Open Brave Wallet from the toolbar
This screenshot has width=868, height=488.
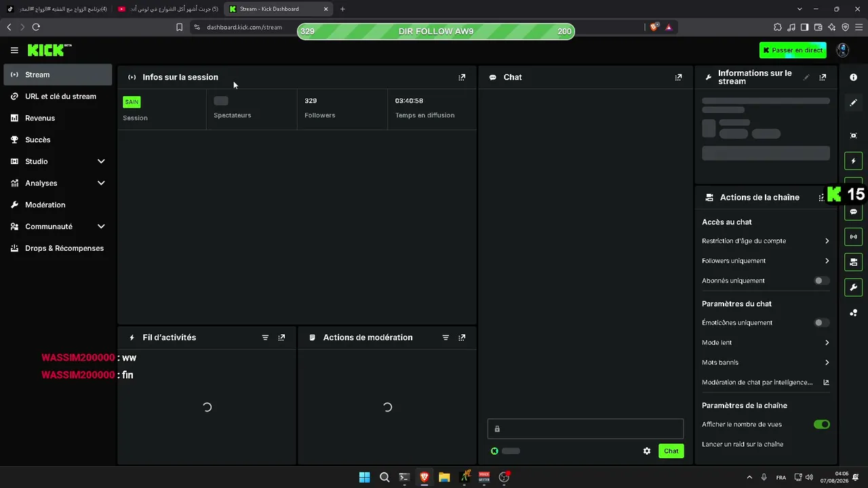pyautogui.click(x=818, y=27)
